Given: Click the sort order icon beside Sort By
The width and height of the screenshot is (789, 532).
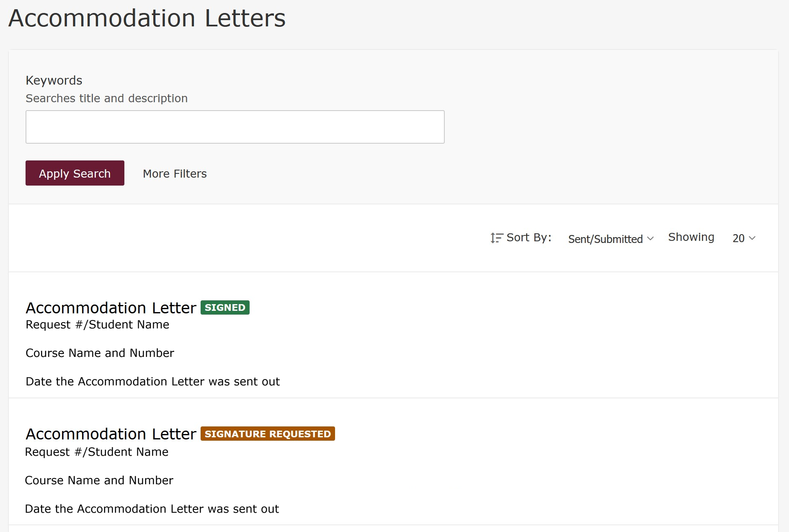Looking at the screenshot, I should tap(496, 238).
